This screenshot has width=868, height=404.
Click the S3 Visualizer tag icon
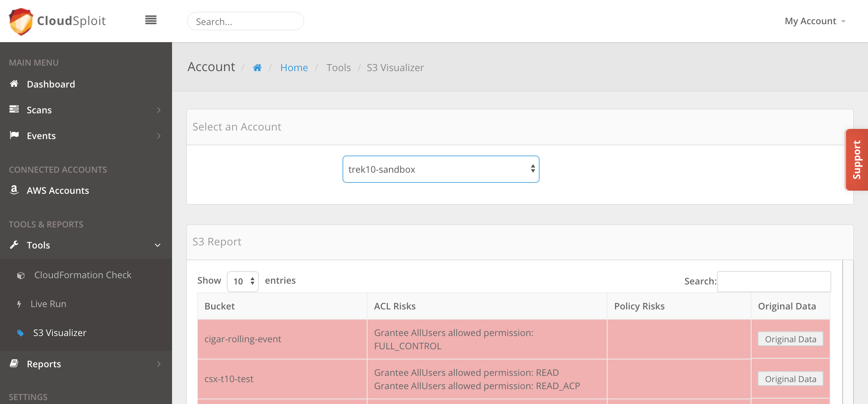(x=20, y=333)
